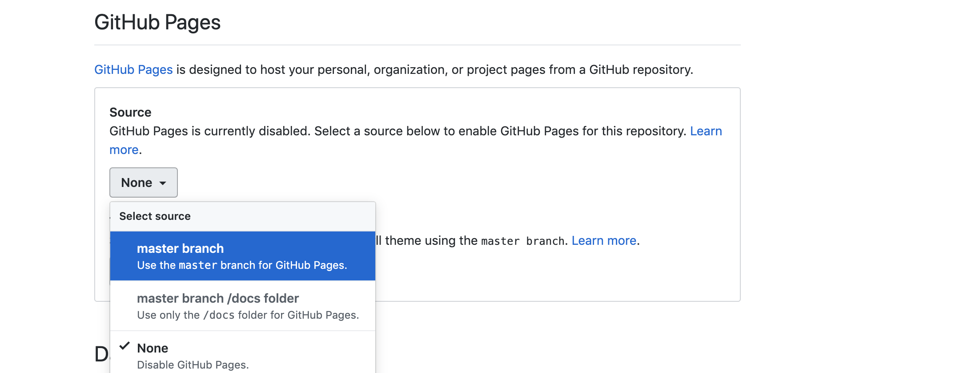This screenshot has height=373, width=980.
Task: Choose master branch /docs folder option
Action: [x=243, y=306]
